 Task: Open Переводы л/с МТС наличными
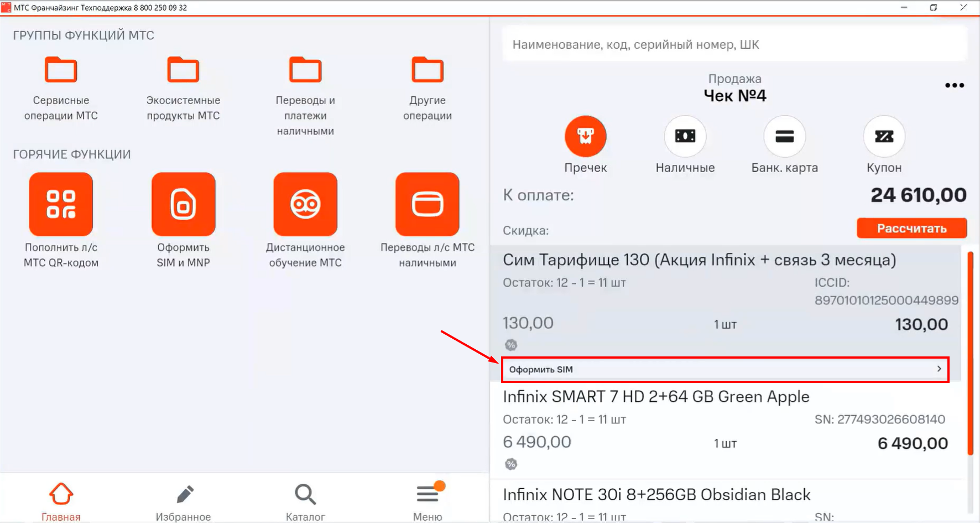point(428,204)
